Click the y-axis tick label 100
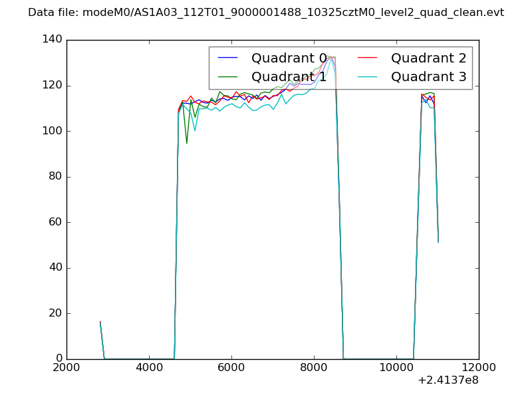532x399 pixels. point(51,131)
